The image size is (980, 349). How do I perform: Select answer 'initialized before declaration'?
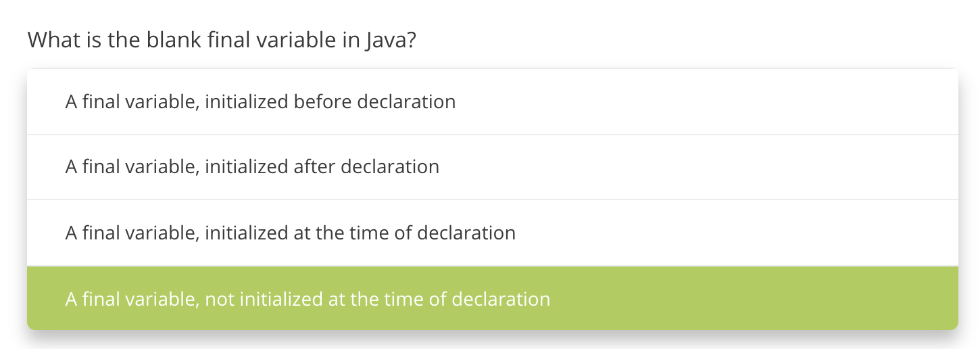click(260, 102)
